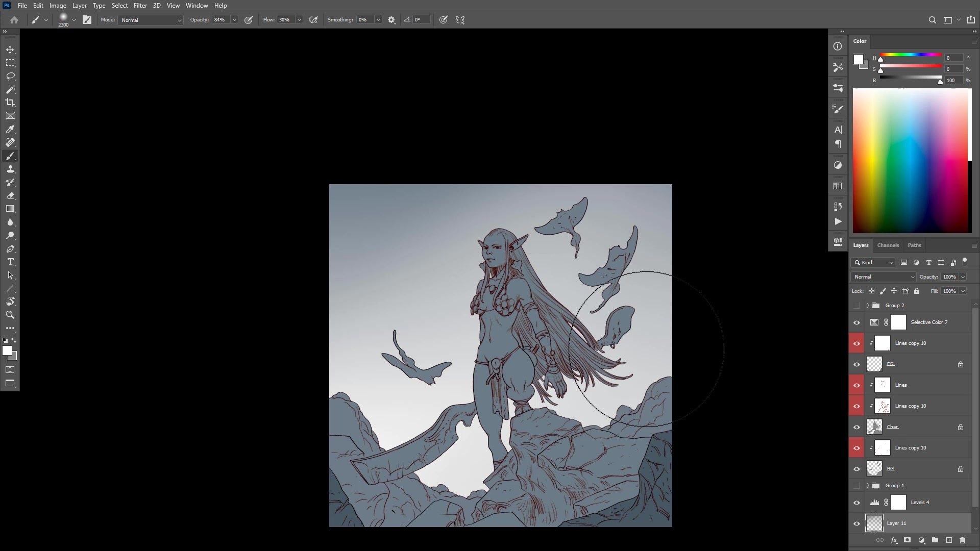This screenshot has width=980, height=551.
Task: Hide the Levels 4 adjustment layer
Action: tap(856, 503)
